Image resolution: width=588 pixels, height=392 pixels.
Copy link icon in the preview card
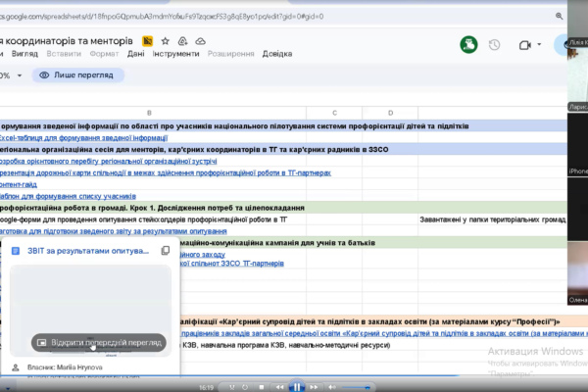click(166, 251)
